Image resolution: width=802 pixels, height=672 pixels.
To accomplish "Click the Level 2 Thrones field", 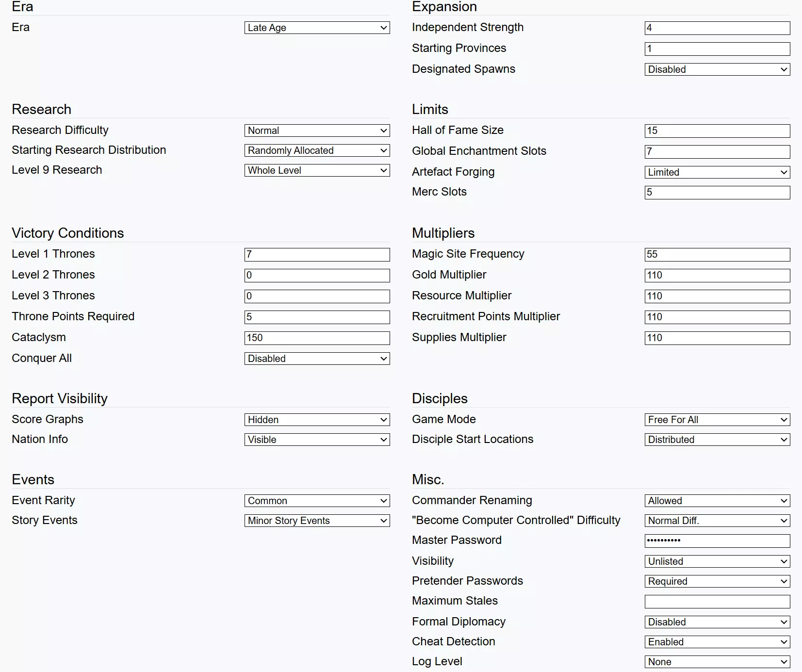I will coord(317,276).
